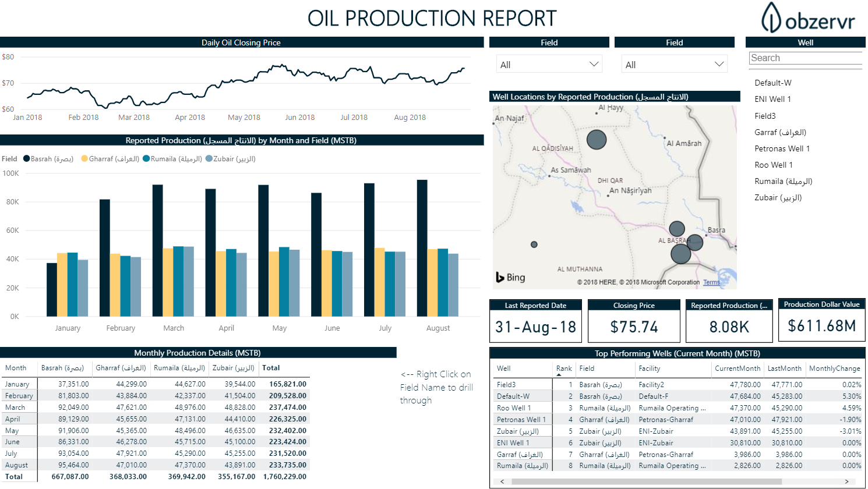Pick Rumaila in the Well slicer list
This screenshot has width=868, height=489.
tap(784, 181)
